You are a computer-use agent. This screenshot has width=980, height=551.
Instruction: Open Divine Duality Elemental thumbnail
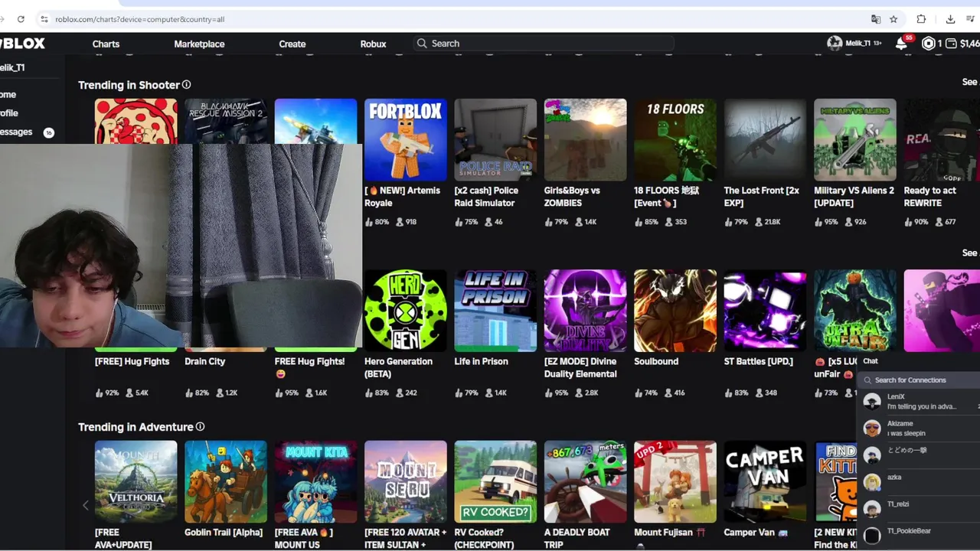pos(585,310)
